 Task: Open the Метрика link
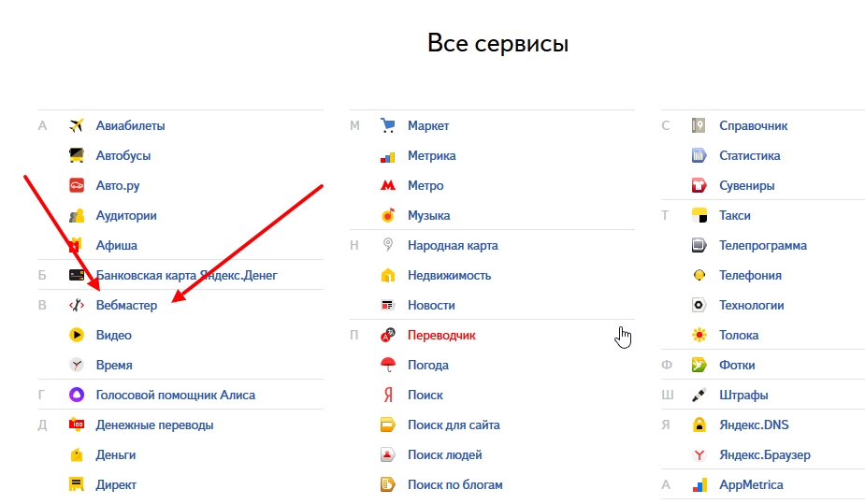[x=431, y=155]
